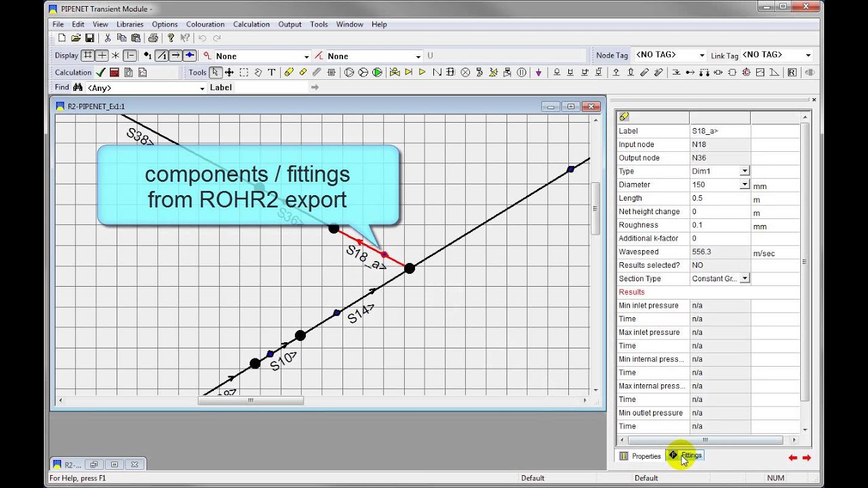The image size is (868, 488).
Task: Open the graph results icon
Action: coord(142,73)
